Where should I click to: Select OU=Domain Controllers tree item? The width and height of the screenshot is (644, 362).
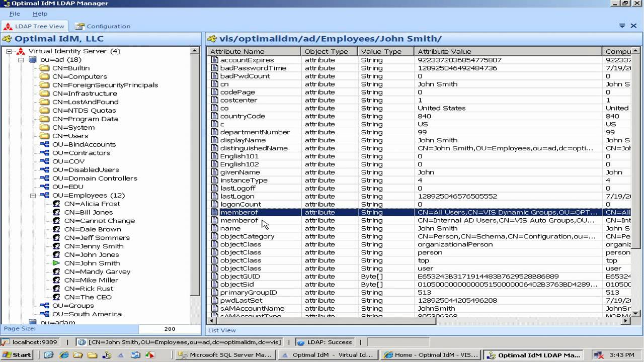95,179
